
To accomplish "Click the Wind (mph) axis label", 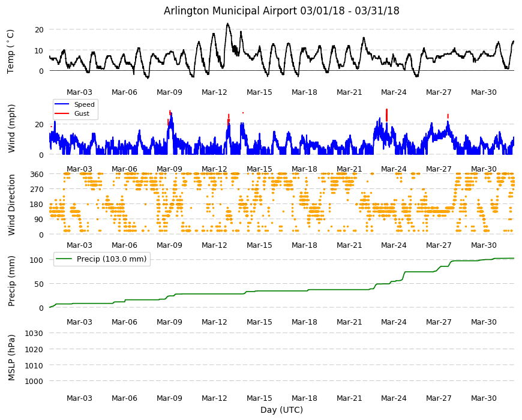I will 11,128.
